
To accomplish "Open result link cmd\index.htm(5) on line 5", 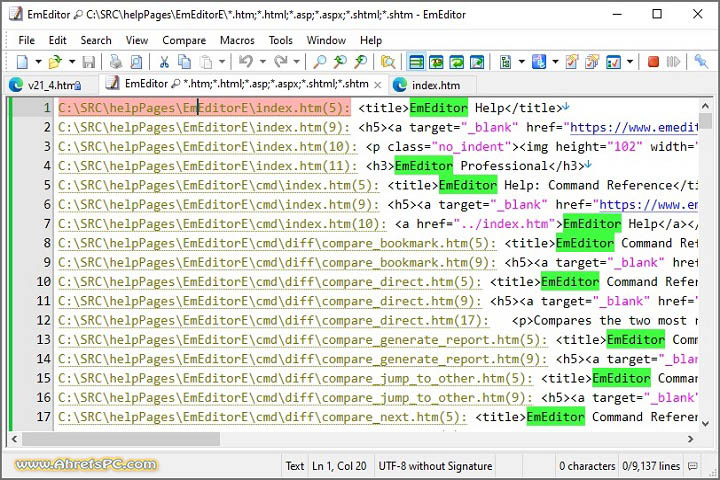I will pyautogui.click(x=219, y=185).
